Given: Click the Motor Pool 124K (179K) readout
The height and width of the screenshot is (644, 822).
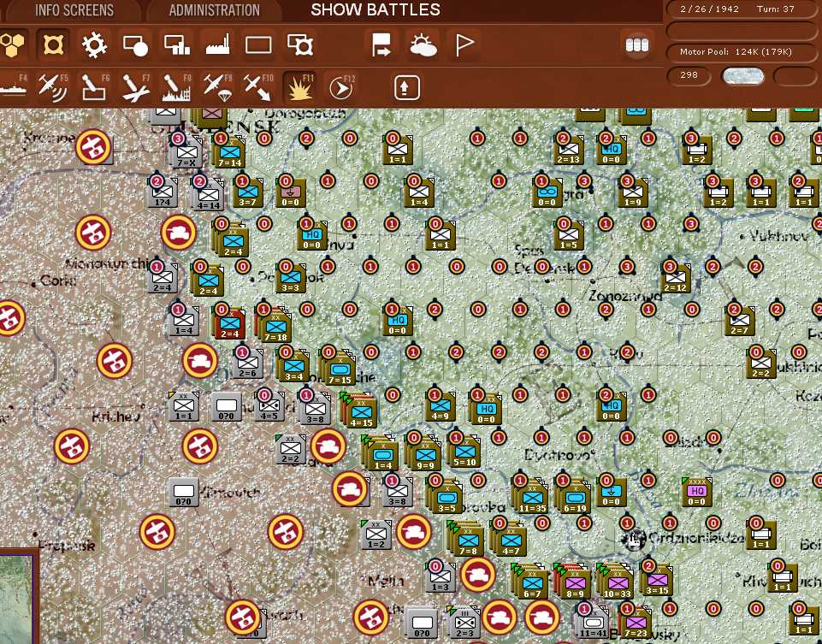Looking at the screenshot, I should (x=735, y=52).
